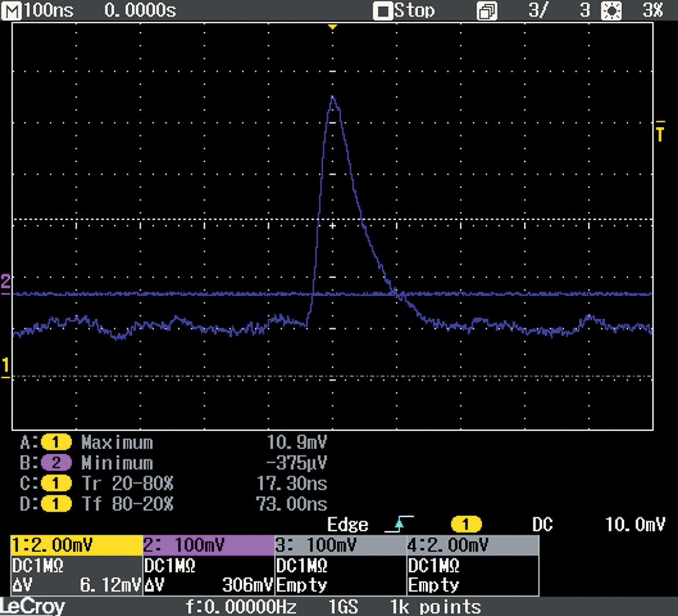Select the yellow trigger position marker above the grid

[x=332, y=27]
